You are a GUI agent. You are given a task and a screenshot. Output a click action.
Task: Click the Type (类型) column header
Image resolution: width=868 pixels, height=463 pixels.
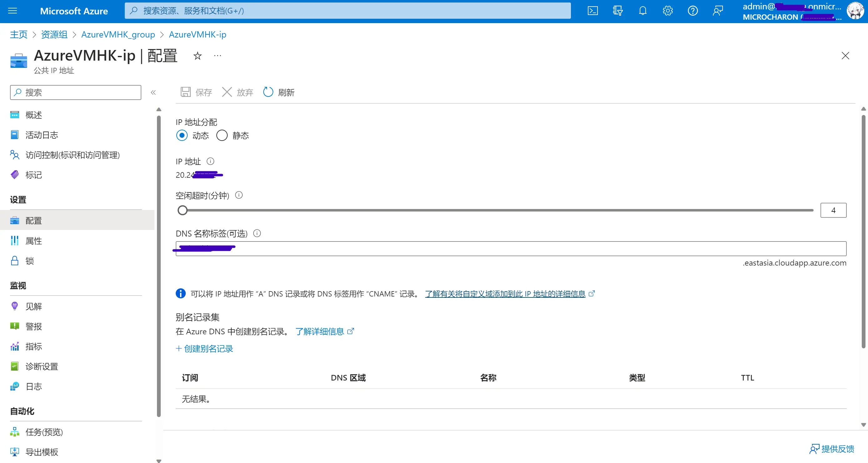pos(637,378)
